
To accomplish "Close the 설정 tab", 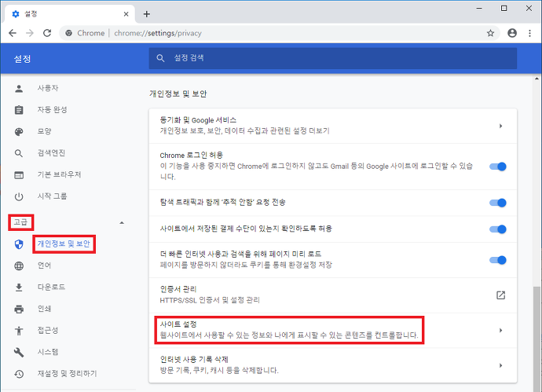I will tap(126, 14).
